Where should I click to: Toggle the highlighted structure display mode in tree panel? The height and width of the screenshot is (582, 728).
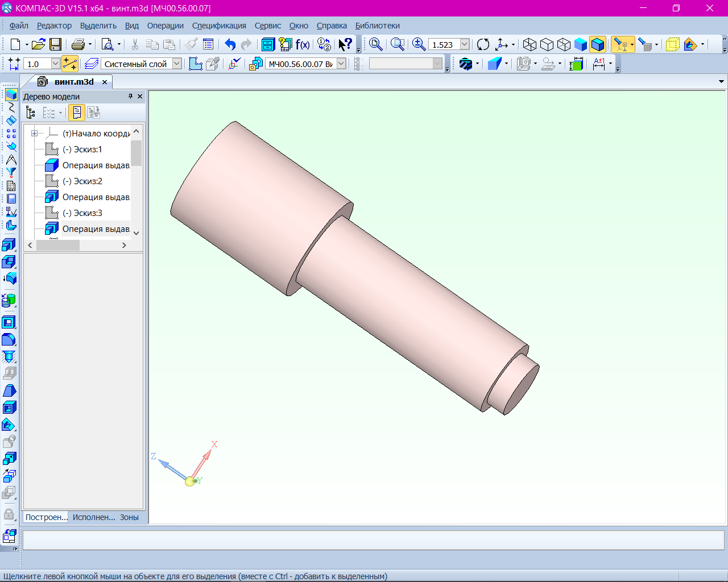(77, 113)
